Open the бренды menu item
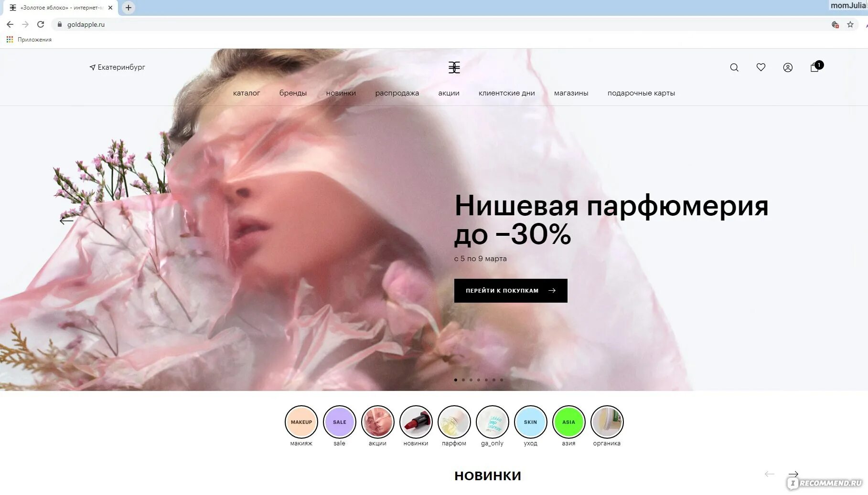Image resolution: width=868 pixels, height=495 pixels. [293, 93]
